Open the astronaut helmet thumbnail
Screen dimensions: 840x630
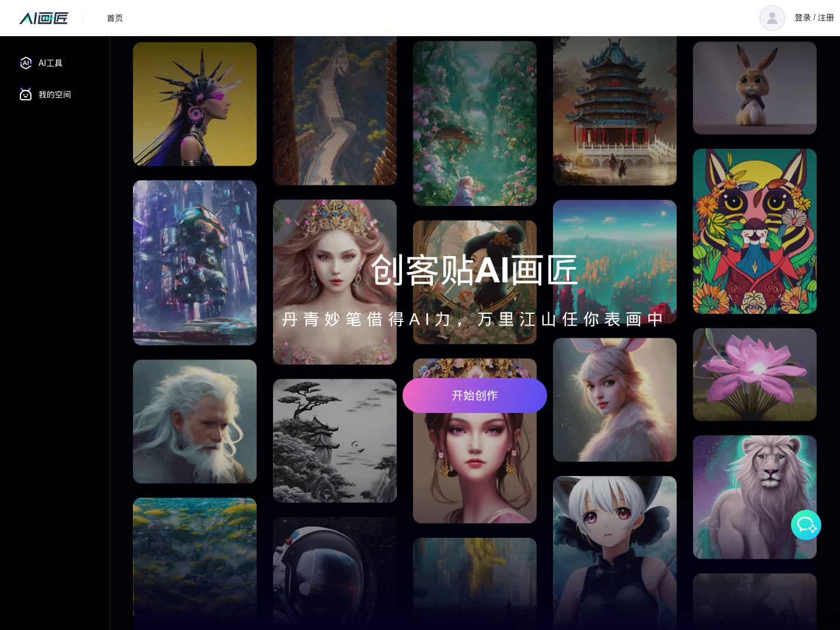pyautogui.click(x=335, y=573)
